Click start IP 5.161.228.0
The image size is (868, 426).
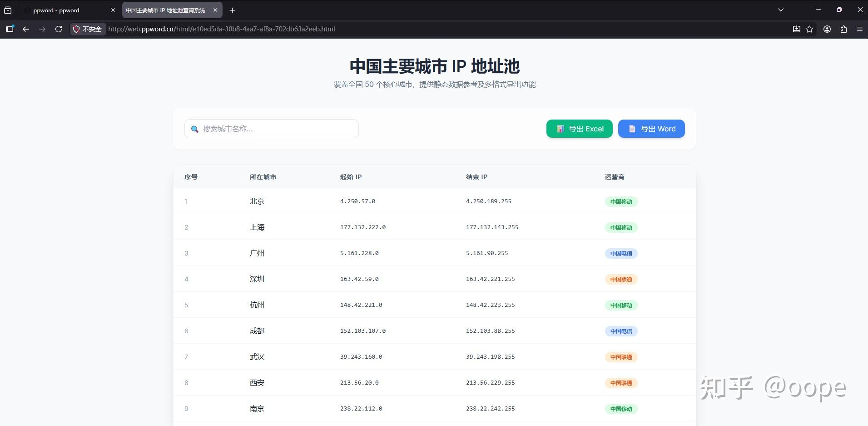click(x=359, y=253)
